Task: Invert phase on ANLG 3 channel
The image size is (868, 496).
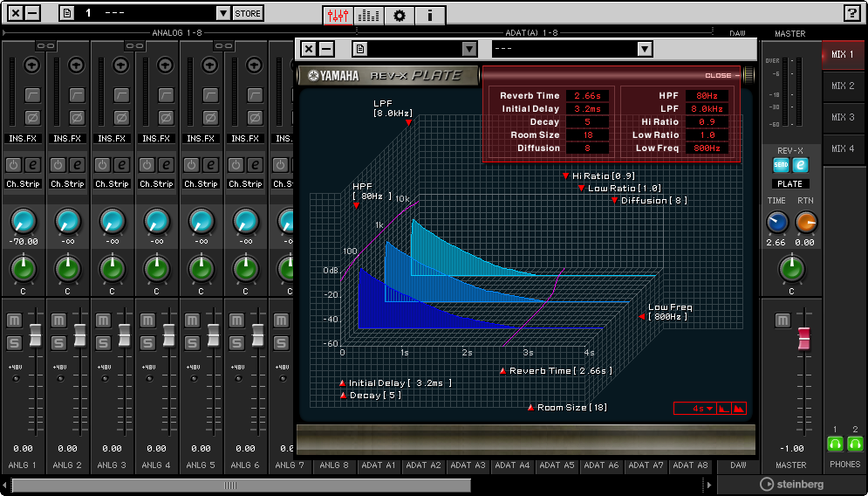Action: pos(121,118)
